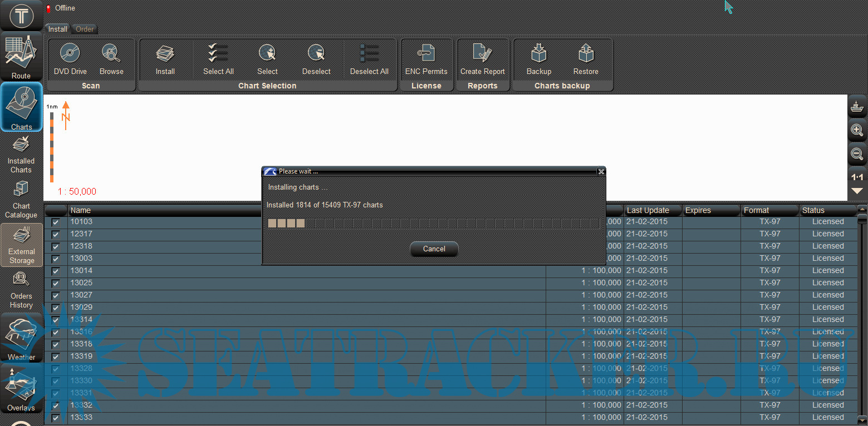Untick the checkbox for chart 13029

pos(56,308)
